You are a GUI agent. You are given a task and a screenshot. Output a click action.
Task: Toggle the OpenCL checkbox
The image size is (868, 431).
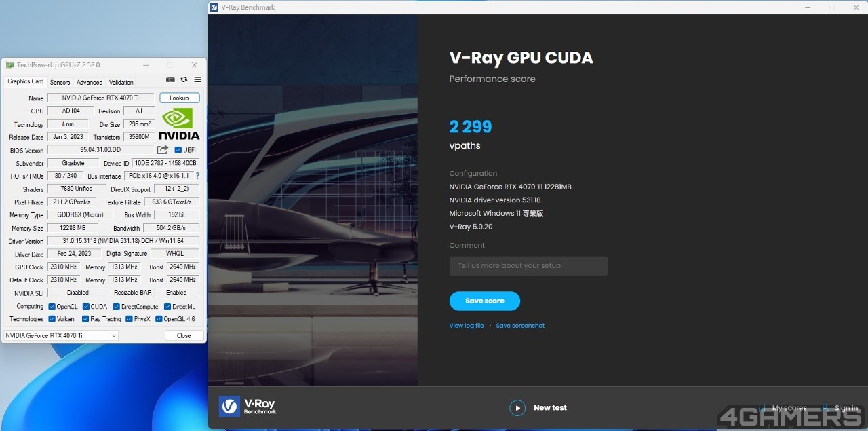tap(52, 307)
